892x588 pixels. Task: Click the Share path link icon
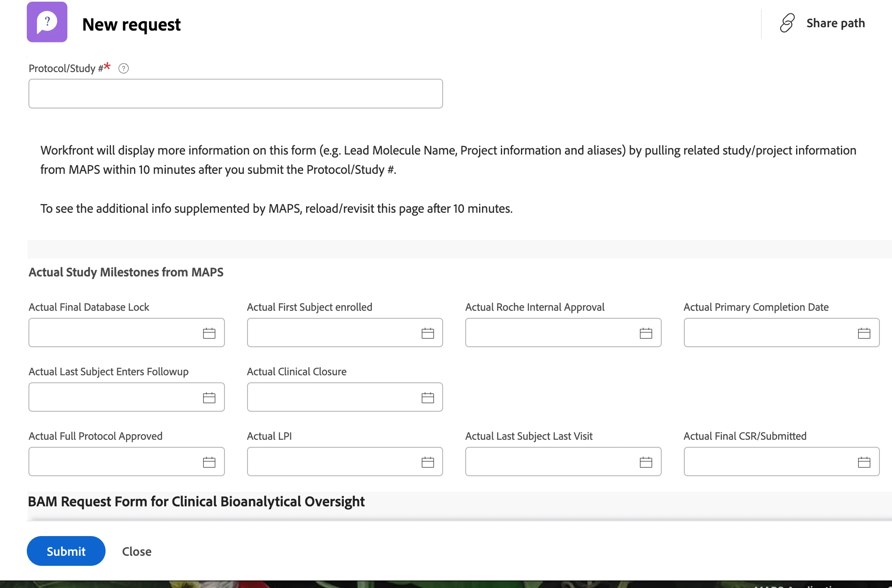pos(787,23)
